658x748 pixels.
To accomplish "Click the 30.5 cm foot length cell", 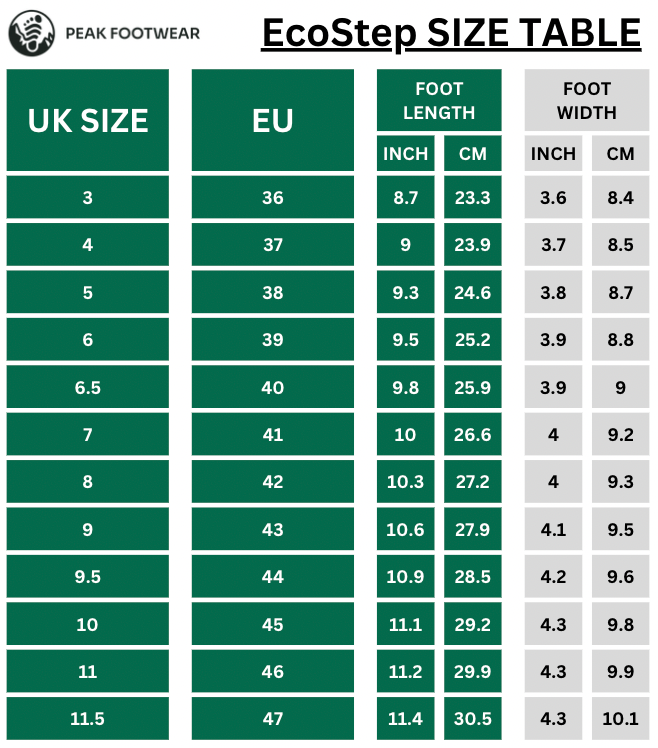I will pyautogui.click(x=472, y=718).
